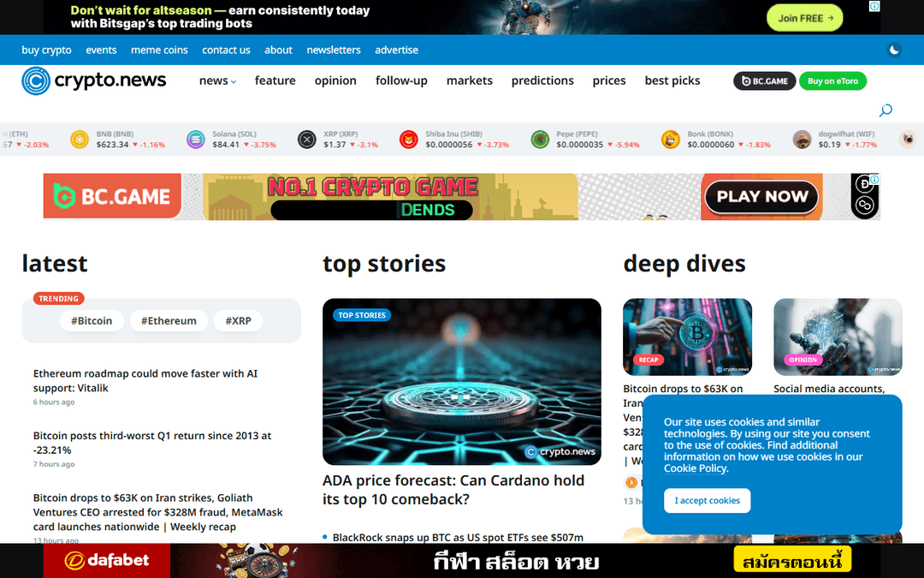Click the BNB coin icon in the ticker

point(80,140)
